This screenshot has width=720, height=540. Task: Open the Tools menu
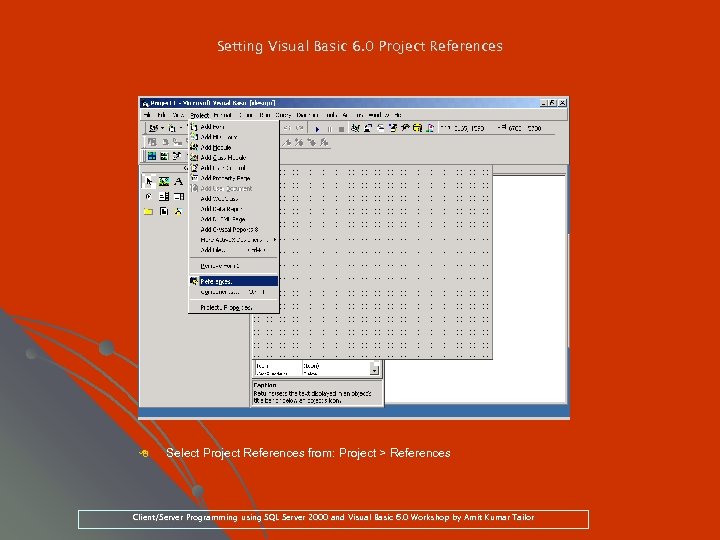[331, 115]
